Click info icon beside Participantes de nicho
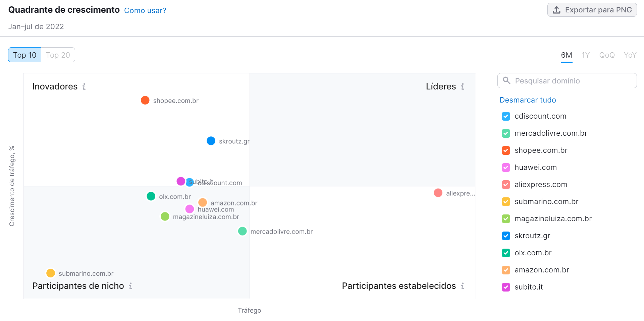Screen dimensions: 644x321 [130, 286]
